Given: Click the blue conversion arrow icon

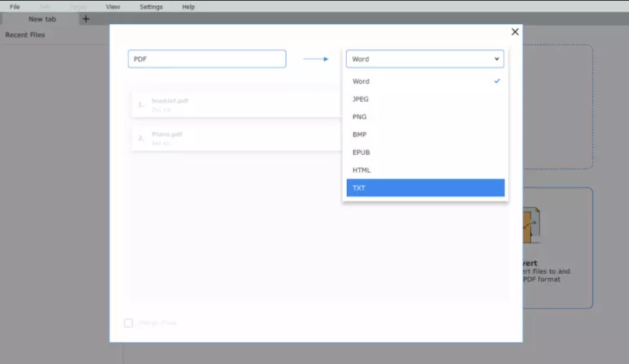Looking at the screenshot, I should pyautogui.click(x=315, y=59).
